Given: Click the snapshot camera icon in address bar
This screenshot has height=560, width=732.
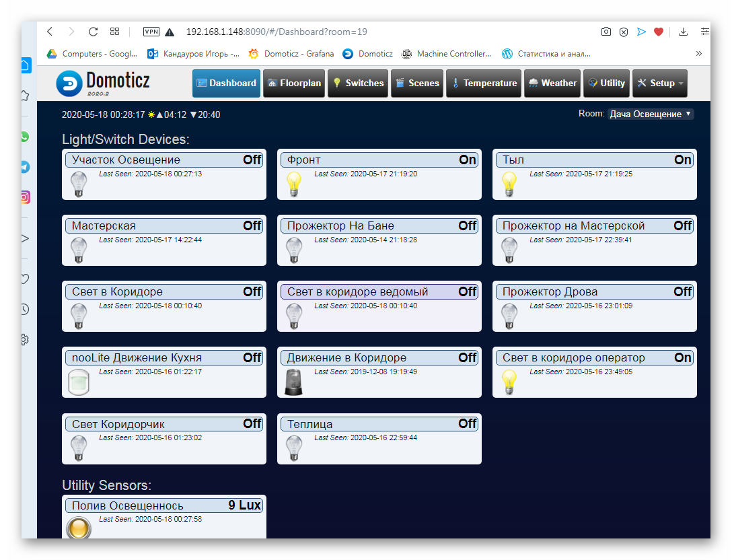Looking at the screenshot, I should (x=606, y=32).
